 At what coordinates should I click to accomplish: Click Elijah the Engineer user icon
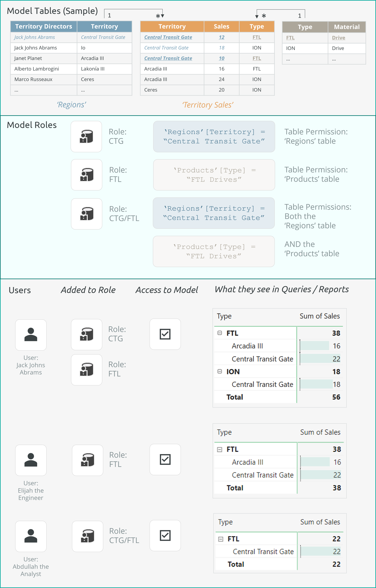[31, 460]
